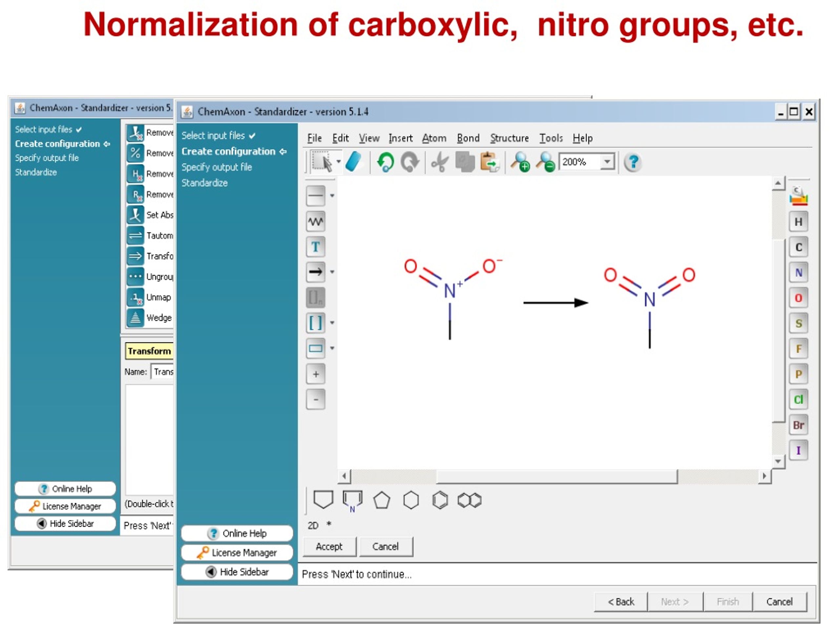
Task: Select the Phosphorus P atom button
Action: click(x=798, y=374)
